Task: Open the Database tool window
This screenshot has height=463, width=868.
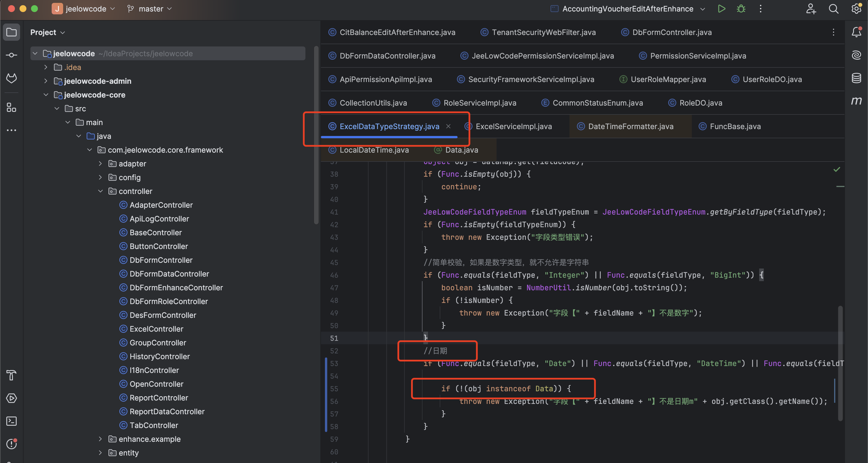Action: [x=856, y=78]
